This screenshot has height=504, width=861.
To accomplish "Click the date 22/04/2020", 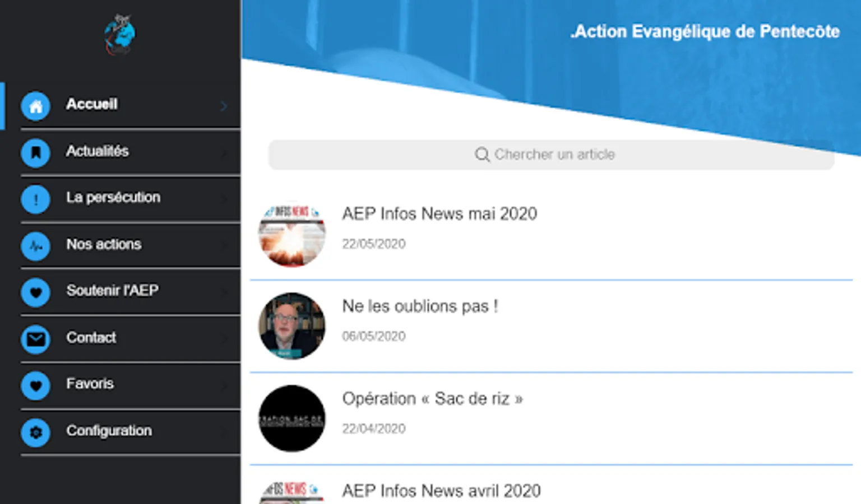I will pyautogui.click(x=373, y=429).
